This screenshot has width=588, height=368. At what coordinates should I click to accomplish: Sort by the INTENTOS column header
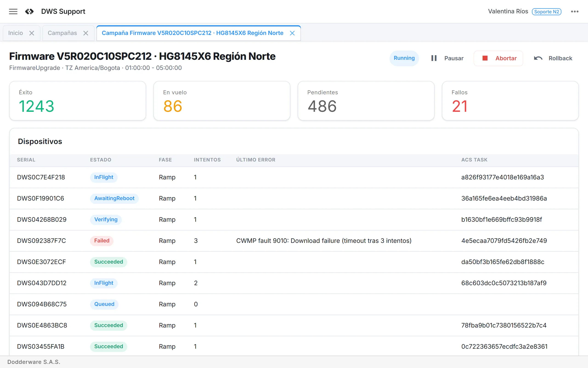(207, 160)
